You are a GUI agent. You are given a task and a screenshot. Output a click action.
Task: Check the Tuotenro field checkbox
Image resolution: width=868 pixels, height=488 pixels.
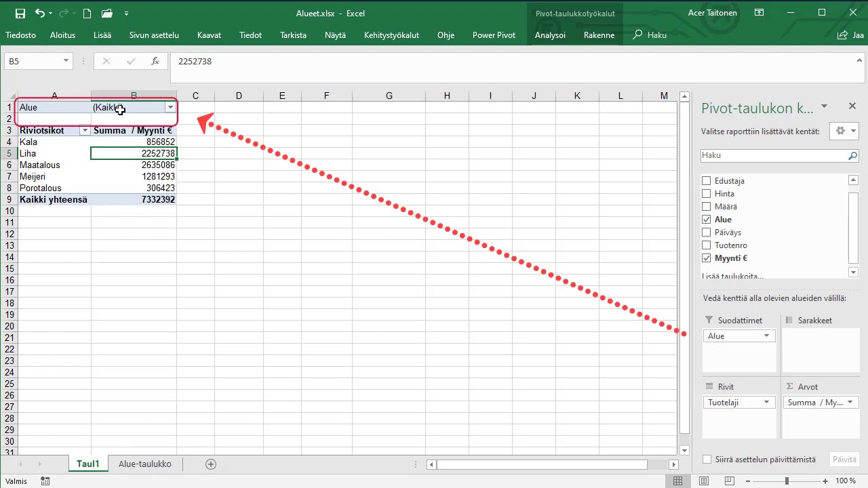click(x=707, y=245)
